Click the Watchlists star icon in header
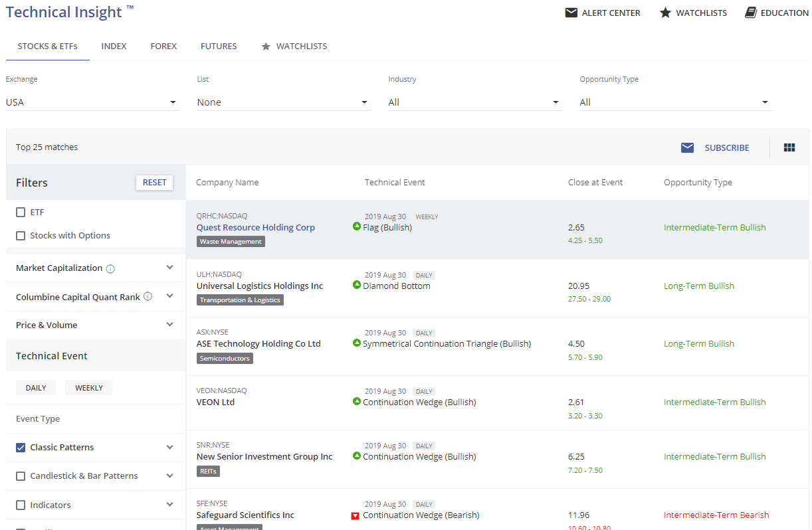This screenshot has width=812, height=530. 665,13
